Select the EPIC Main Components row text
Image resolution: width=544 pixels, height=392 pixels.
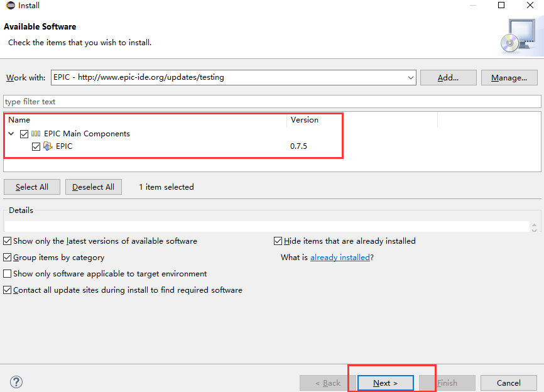tap(87, 134)
